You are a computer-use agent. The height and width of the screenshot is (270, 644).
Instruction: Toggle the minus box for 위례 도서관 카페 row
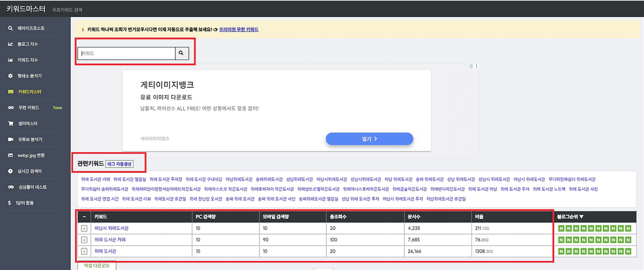pyautogui.click(x=84, y=240)
